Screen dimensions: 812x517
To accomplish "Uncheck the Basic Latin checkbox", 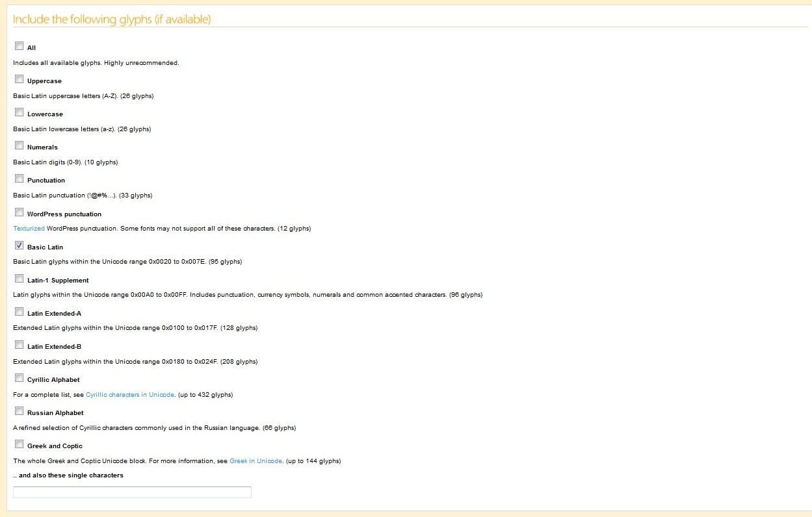I will (19, 246).
